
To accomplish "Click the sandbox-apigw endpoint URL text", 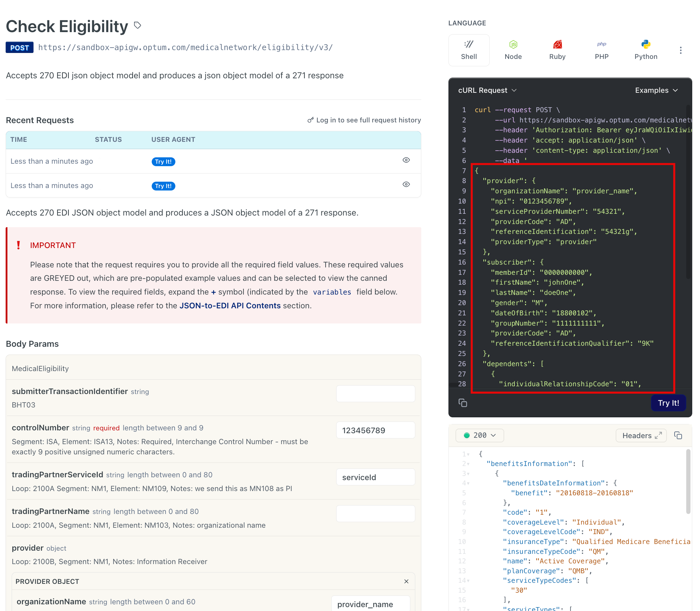I will tap(186, 48).
